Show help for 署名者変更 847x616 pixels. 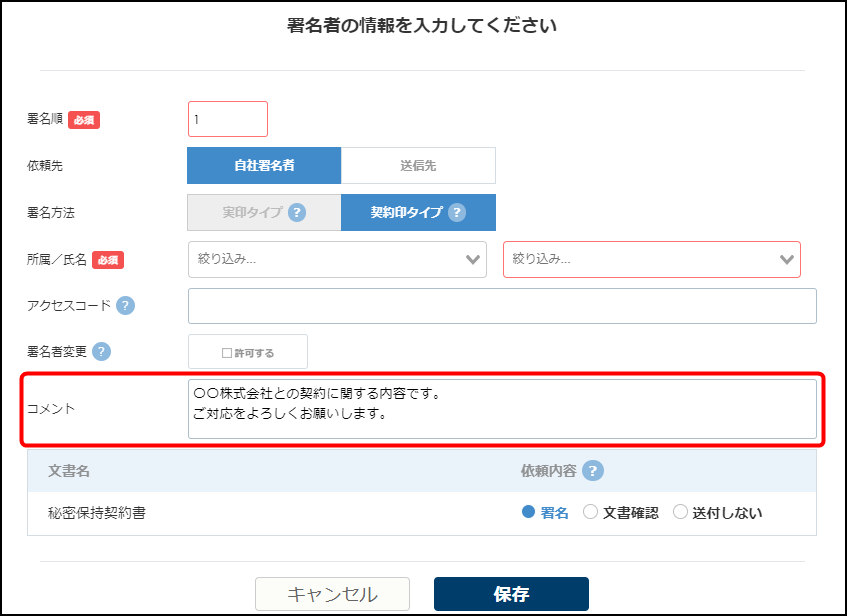[102, 352]
